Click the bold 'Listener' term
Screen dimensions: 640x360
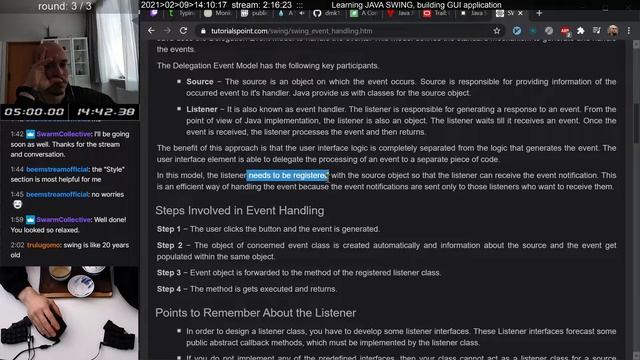[202, 109]
